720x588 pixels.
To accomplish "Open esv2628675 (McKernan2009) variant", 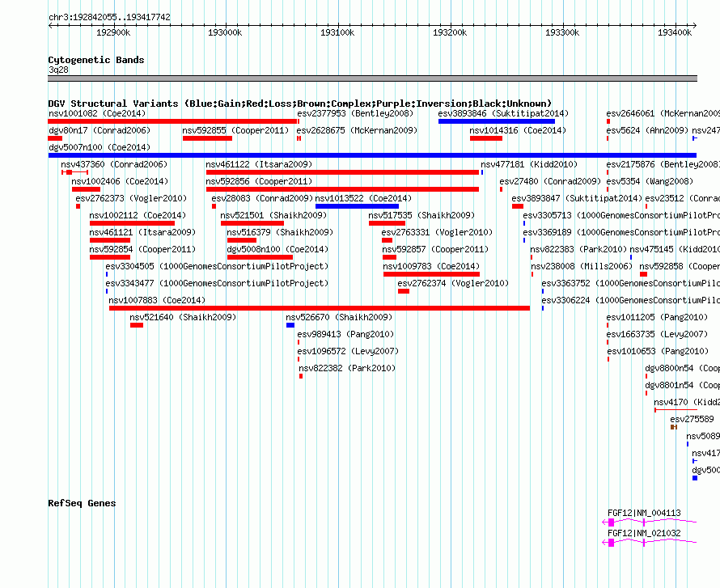I will (x=358, y=130).
